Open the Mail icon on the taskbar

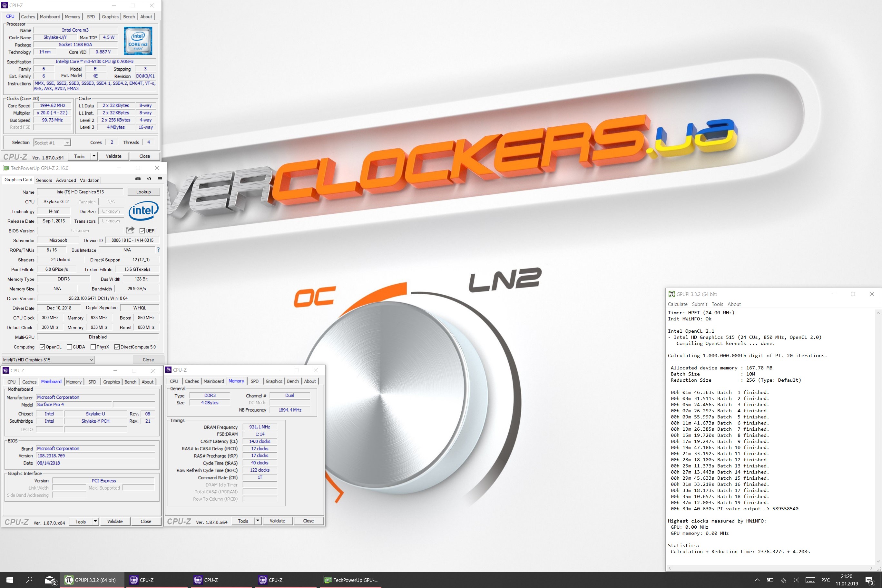50,580
